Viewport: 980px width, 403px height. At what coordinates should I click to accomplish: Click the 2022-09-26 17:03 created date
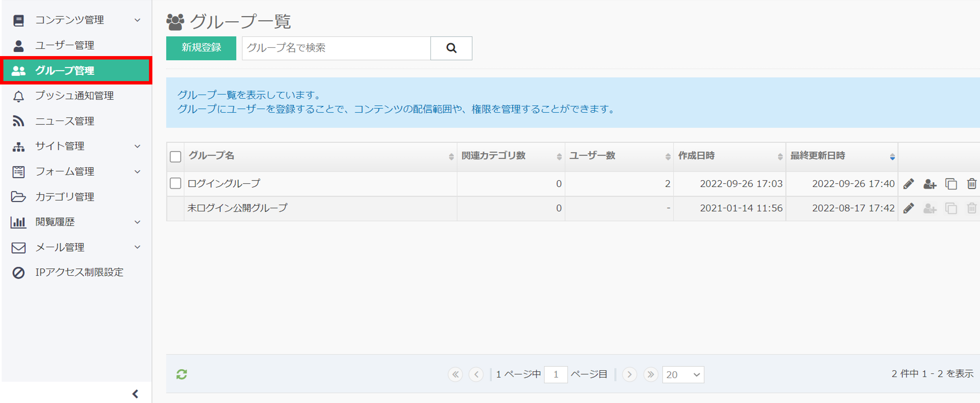click(741, 184)
